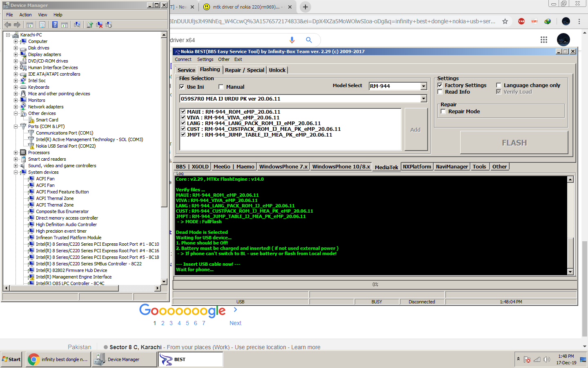The image size is (588, 368).
Task: Click the Update Driver Software toolbar icon
Action: (90, 25)
